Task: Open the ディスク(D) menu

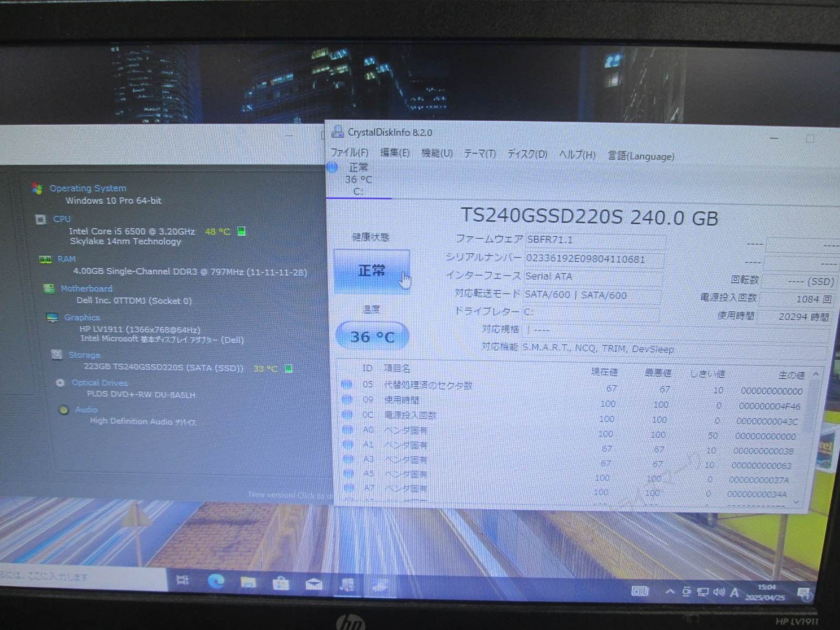Action: pos(527,154)
